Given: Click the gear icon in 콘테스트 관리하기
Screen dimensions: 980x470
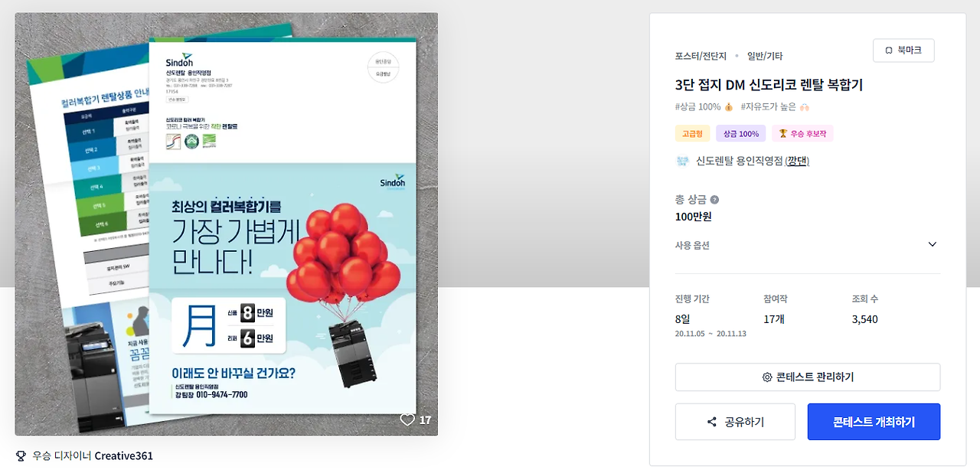Looking at the screenshot, I should pos(767,377).
